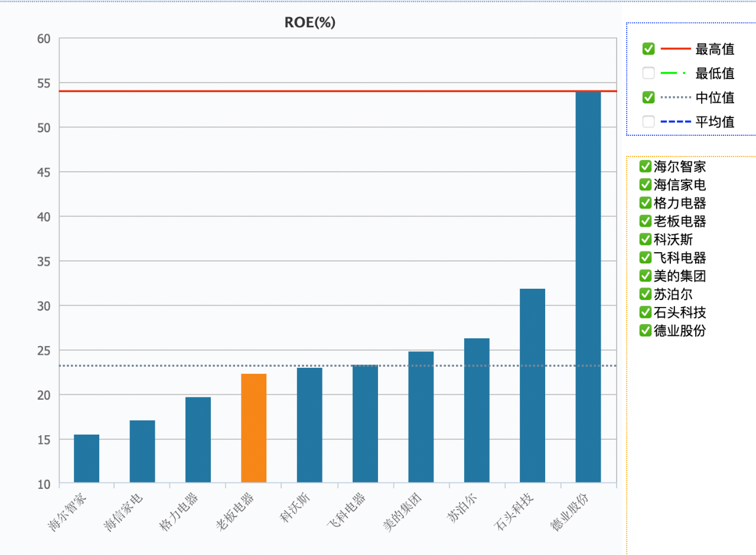Screen dimensions: 756x555
Task: Uncheck the 科沃斯 company checkbox
Action: (646, 239)
